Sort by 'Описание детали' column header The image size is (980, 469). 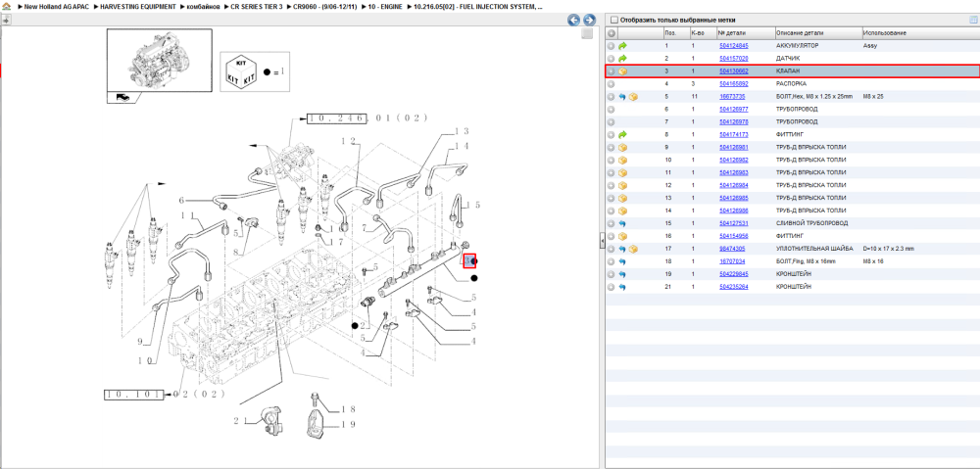tap(817, 33)
